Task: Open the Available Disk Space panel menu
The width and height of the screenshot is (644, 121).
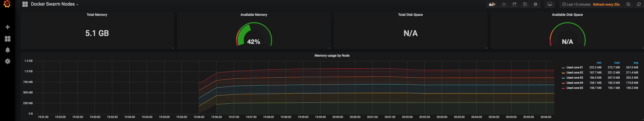Action: pos(567,15)
